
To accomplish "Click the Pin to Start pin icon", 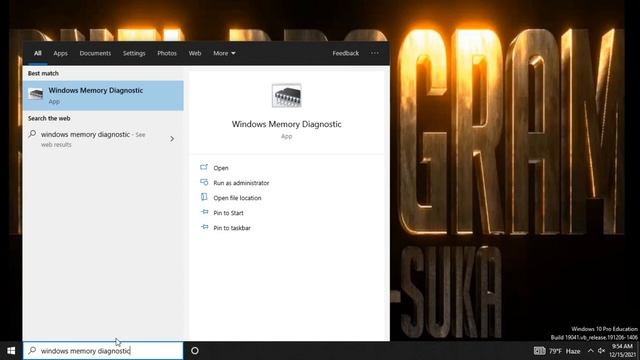I will (204, 212).
